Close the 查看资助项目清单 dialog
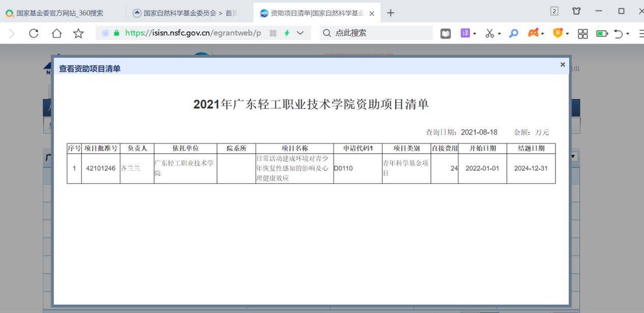644x313 pixels. coord(563,65)
